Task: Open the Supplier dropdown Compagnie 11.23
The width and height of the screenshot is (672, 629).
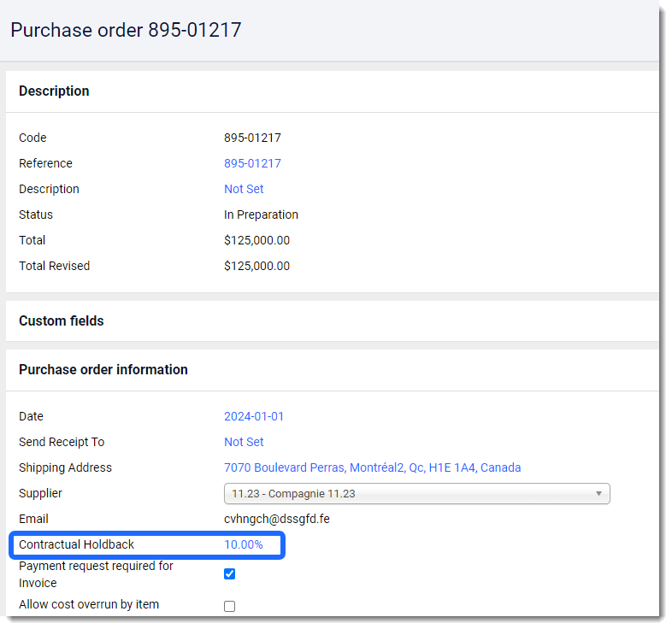Action: click(x=416, y=494)
